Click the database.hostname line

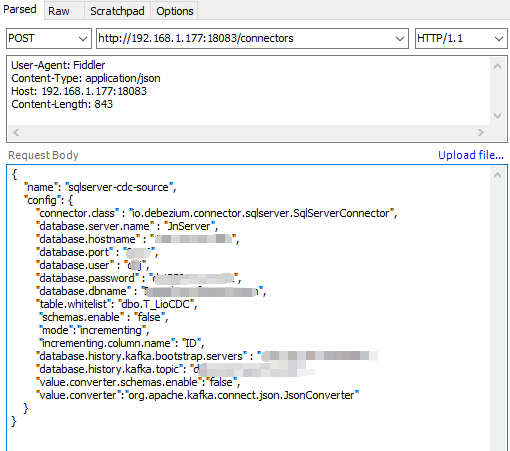click(138, 239)
